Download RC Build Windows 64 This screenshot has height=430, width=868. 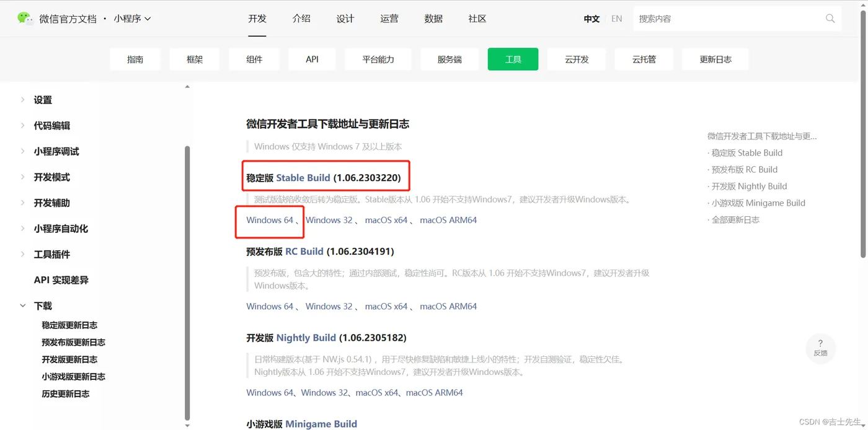[270, 306]
